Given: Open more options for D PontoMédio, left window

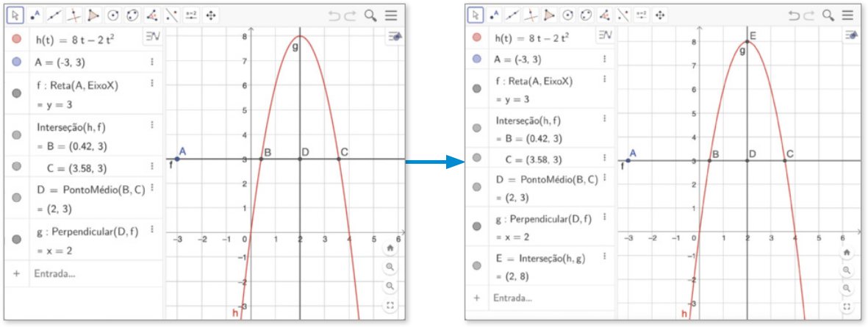Looking at the screenshot, I should (151, 187).
